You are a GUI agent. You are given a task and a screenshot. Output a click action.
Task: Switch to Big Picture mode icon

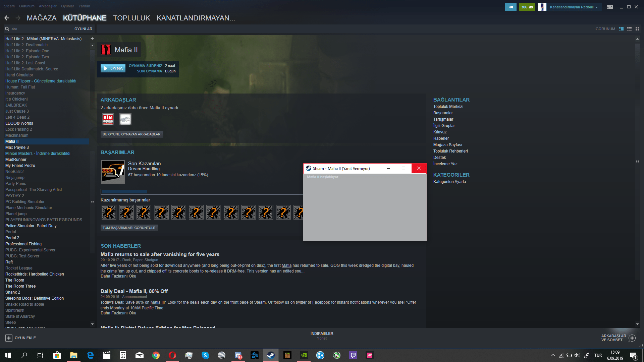click(609, 7)
